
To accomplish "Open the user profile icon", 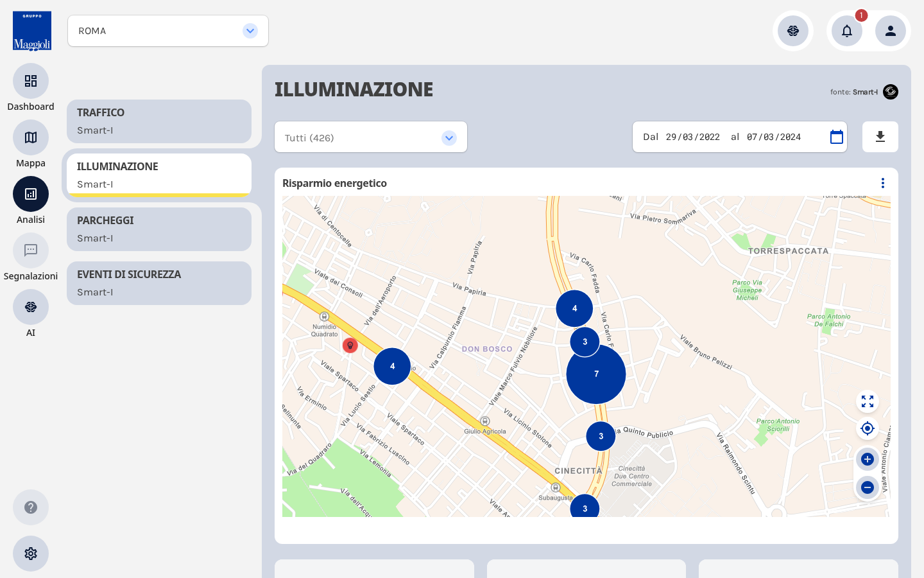I will click(891, 31).
